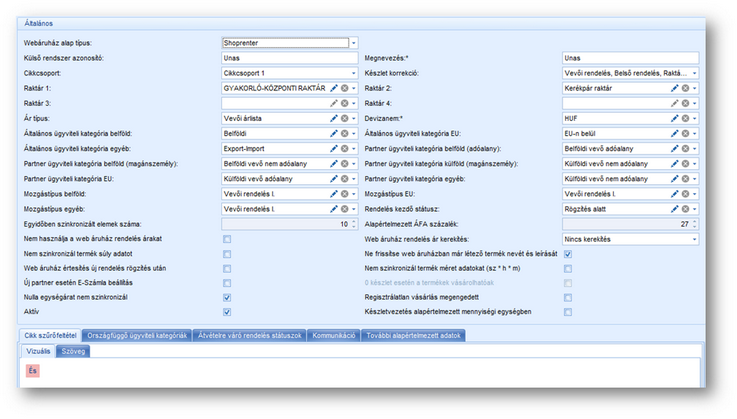The height and width of the screenshot is (419, 737).
Task: Click the pencil icon for Mozgástípus belföld
Action: tap(334, 193)
